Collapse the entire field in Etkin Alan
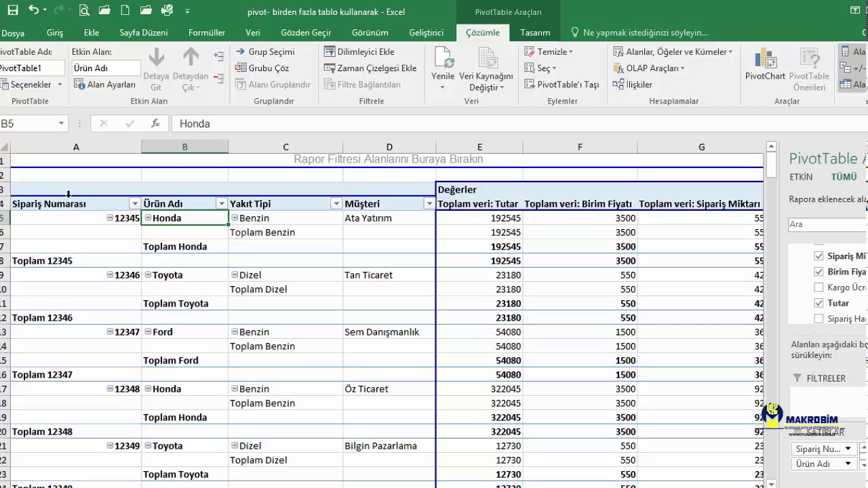This screenshot has height=488, width=868. (x=218, y=80)
